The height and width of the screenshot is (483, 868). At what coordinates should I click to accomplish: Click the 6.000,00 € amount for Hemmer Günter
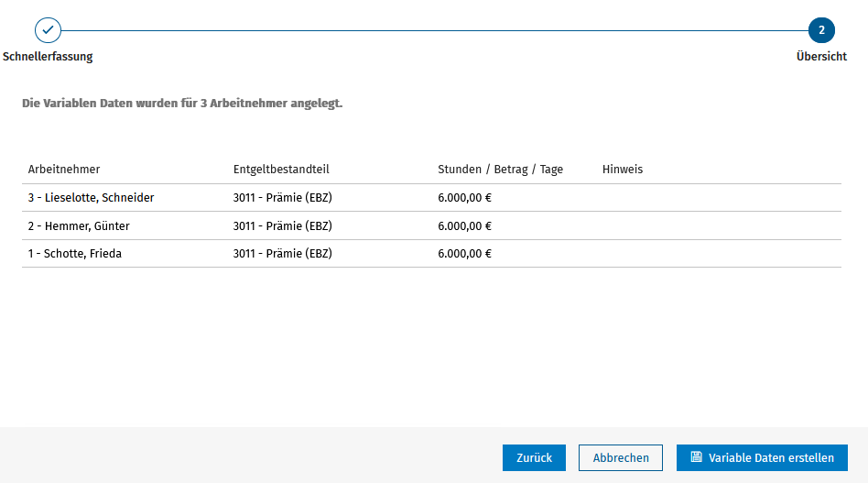pos(464,226)
